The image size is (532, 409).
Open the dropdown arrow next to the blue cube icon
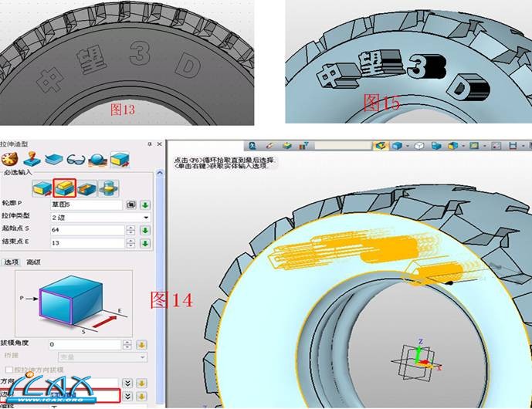407,146
